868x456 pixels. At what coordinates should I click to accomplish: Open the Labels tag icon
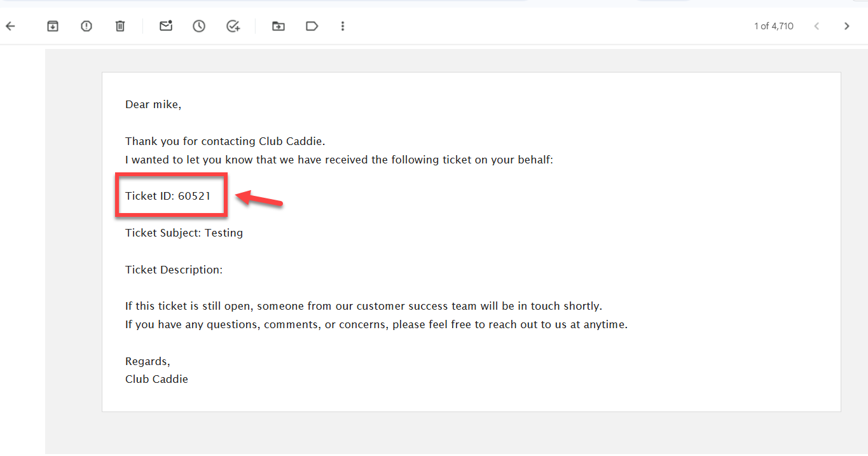click(x=312, y=26)
